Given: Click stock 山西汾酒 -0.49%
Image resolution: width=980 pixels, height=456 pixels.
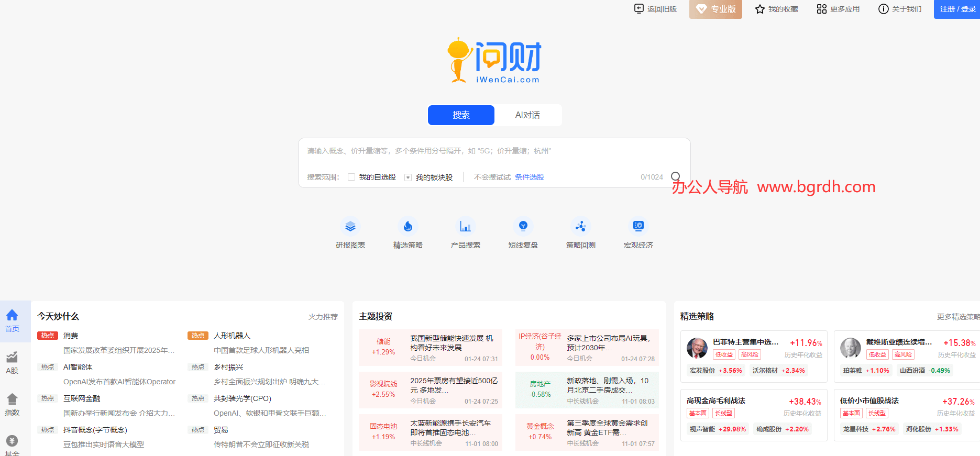Looking at the screenshot, I should 925,370.
